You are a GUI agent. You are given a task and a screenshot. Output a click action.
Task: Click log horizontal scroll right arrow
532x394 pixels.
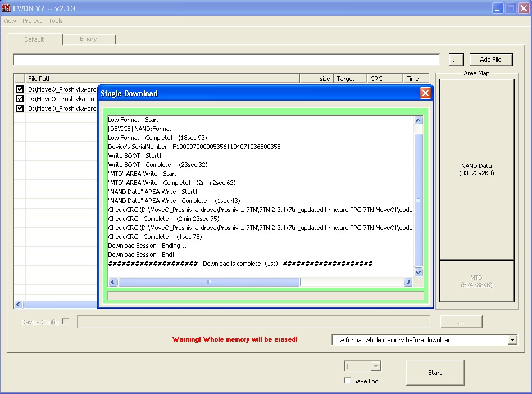[409, 282]
